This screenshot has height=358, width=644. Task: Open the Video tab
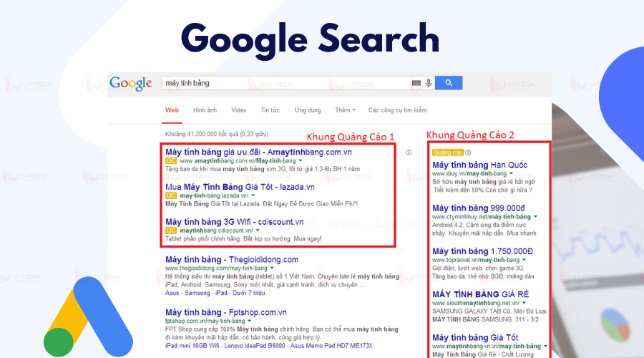click(x=238, y=110)
